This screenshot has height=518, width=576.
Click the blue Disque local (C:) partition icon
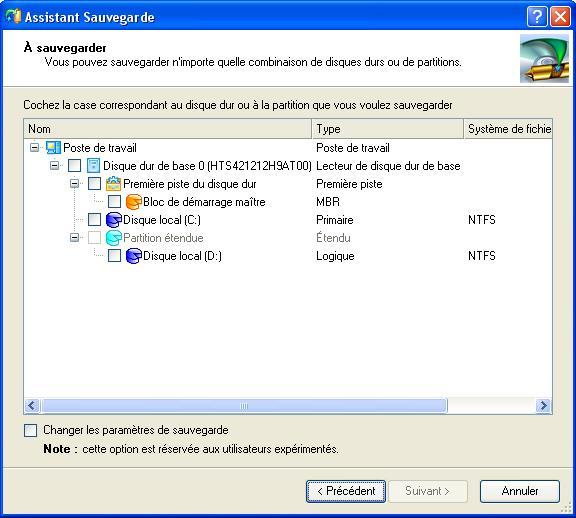tap(114, 220)
